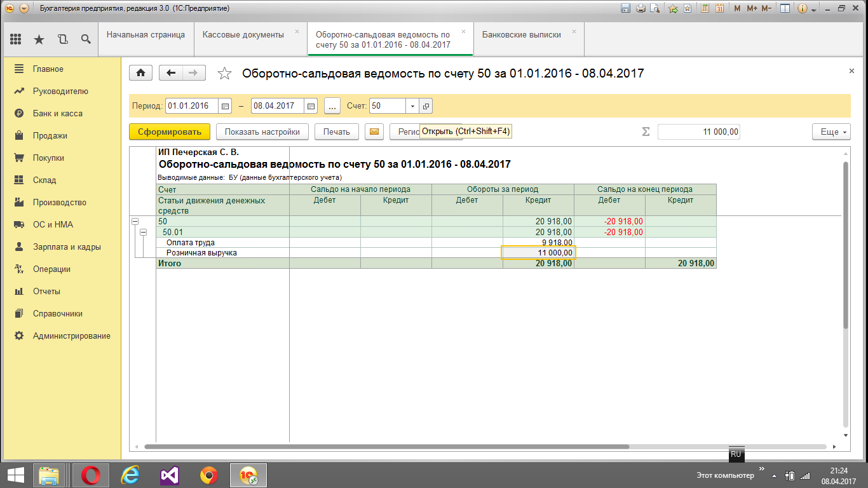Click the search magnifier icon
868x488 pixels.
pyautogui.click(x=86, y=39)
